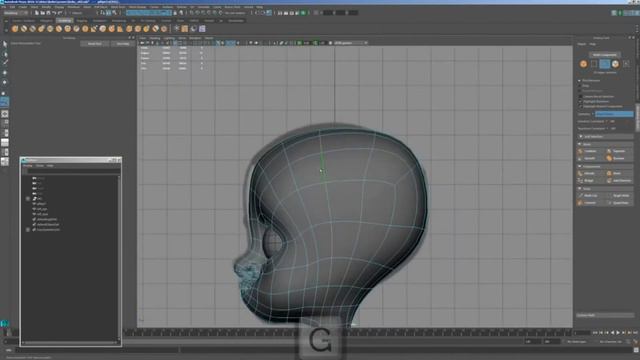Expand the last node in Outliner
The height and width of the screenshot is (360, 640).
pyautogui.click(x=28, y=230)
